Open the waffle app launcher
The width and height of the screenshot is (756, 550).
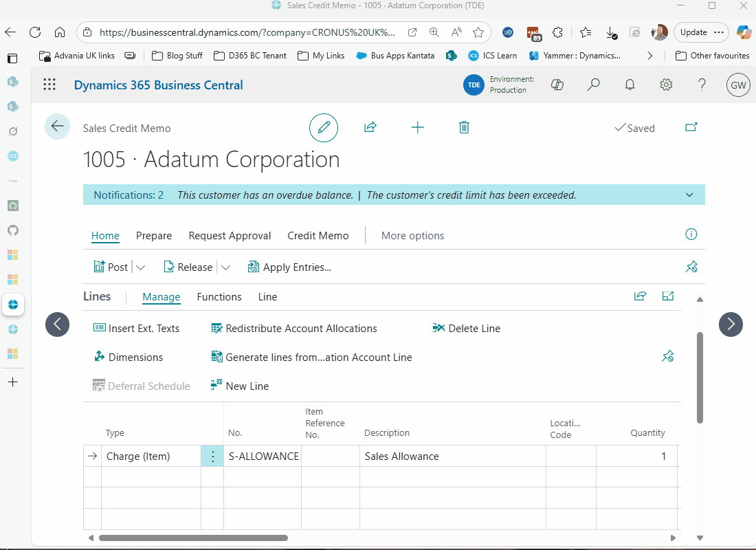pos(49,85)
